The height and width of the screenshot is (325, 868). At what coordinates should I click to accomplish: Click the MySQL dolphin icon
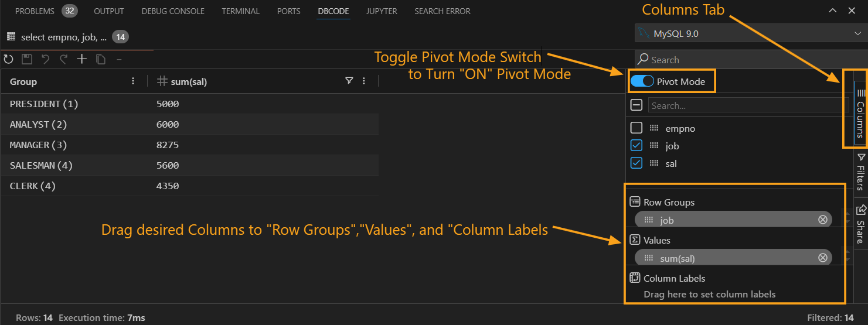click(645, 33)
